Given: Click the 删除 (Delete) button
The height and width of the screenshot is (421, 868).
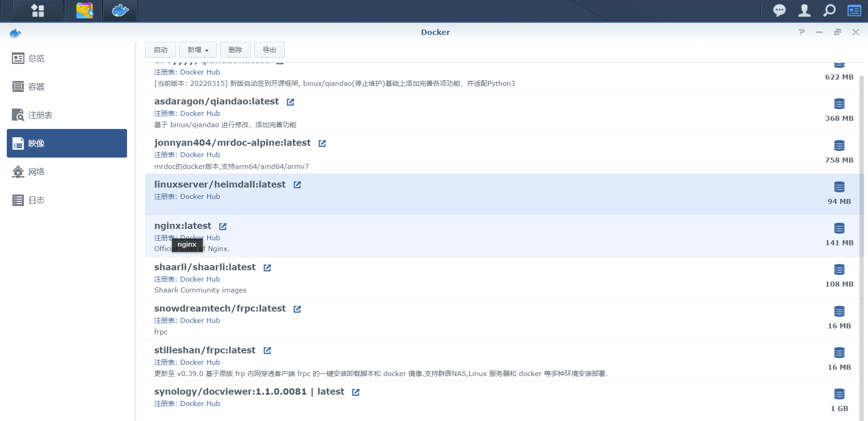Looking at the screenshot, I should pos(235,50).
